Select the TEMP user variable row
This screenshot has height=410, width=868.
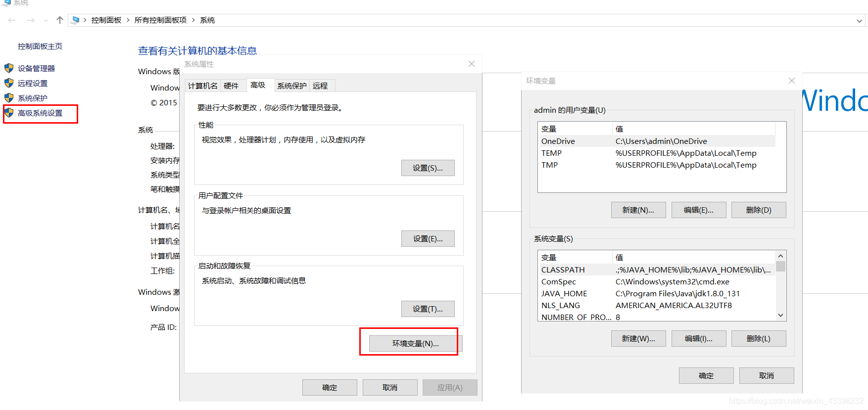[x=657, y=153]
